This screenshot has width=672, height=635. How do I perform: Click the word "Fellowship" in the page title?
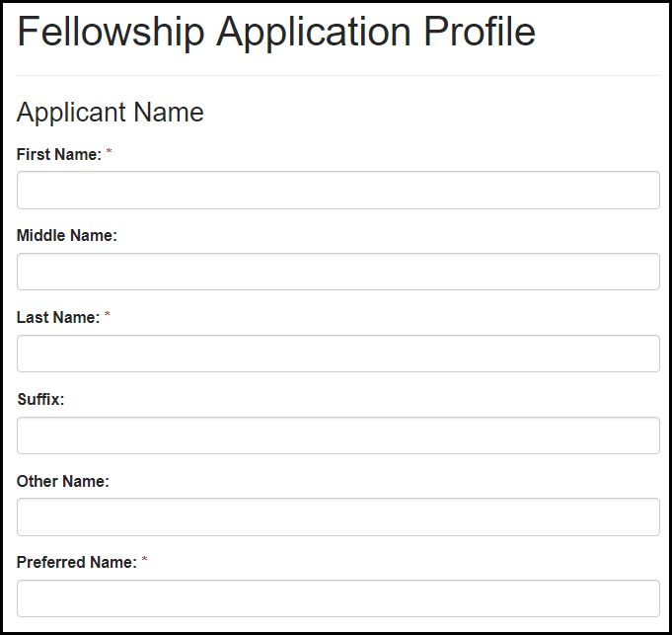pos(112,33)
